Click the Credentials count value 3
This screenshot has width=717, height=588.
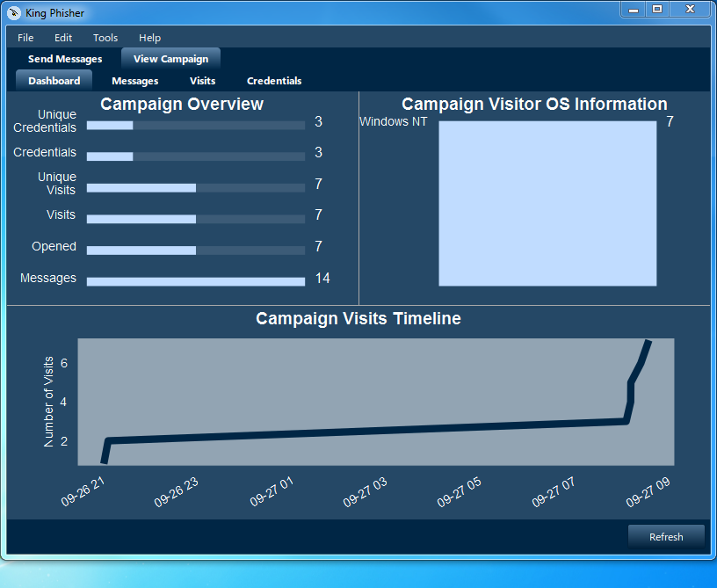[317, 152]
